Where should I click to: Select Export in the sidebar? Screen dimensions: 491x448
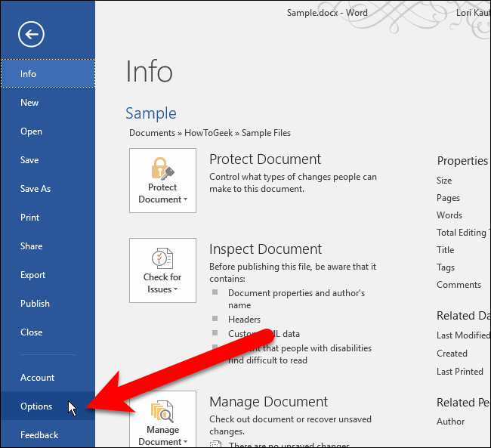point(48,275)
